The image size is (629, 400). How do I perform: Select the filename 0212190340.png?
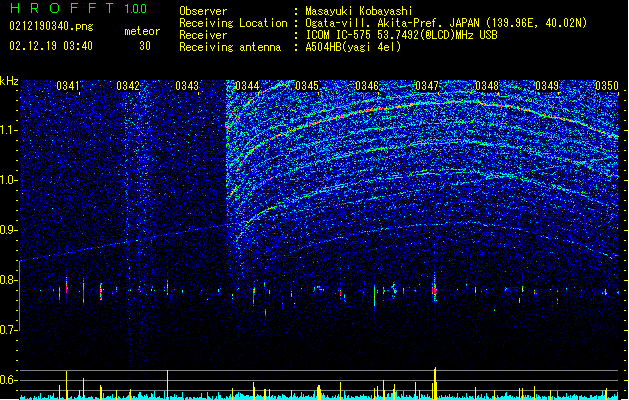[x=51, y=26]
